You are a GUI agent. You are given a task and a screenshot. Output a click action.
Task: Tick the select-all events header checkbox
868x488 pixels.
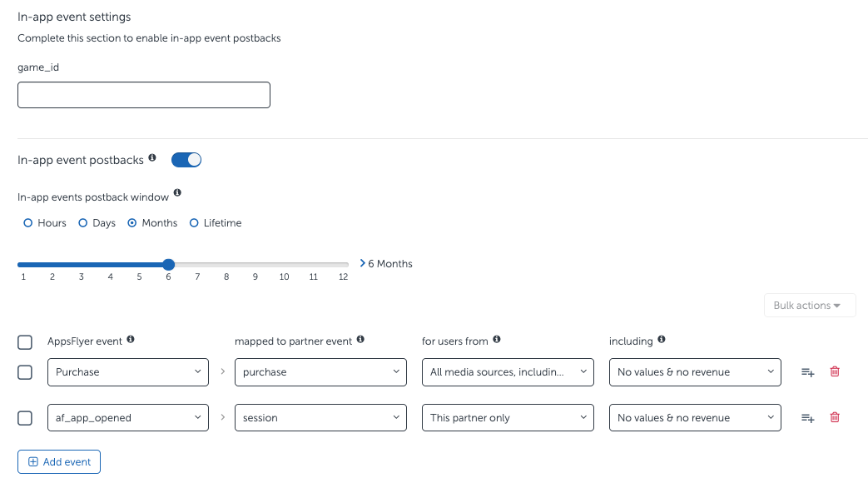25,342
